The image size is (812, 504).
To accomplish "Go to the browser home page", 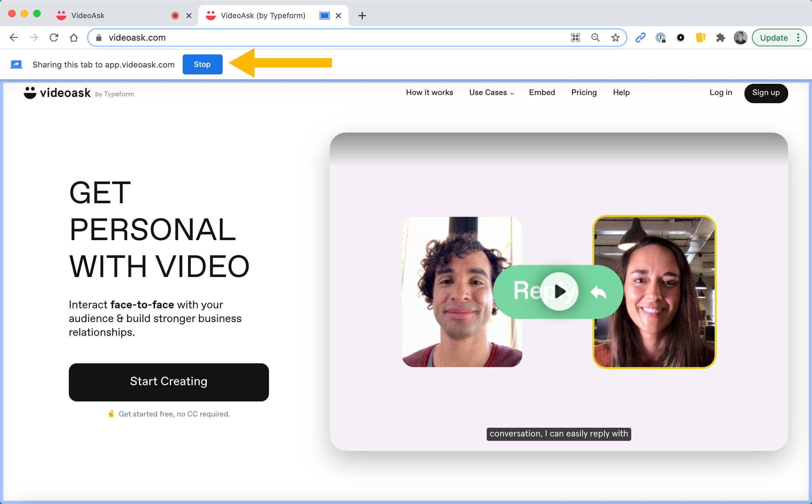I will click(74, 38).
